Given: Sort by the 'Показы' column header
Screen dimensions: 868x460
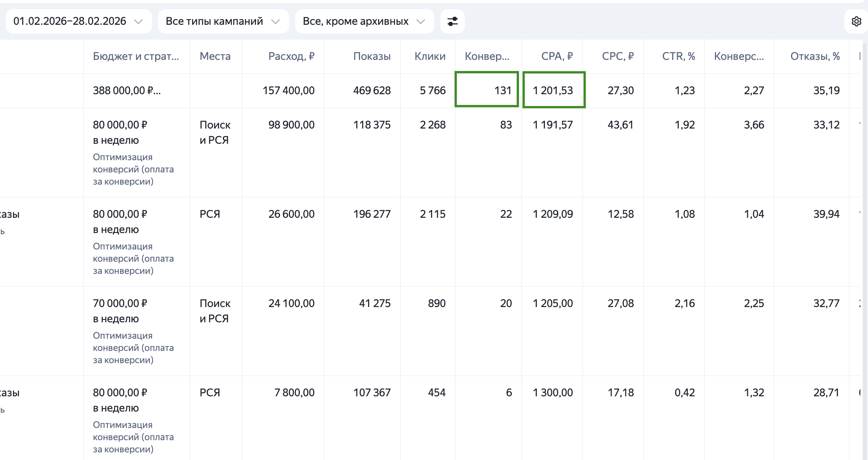Looking at the screenshot, I should pos(372,56).
